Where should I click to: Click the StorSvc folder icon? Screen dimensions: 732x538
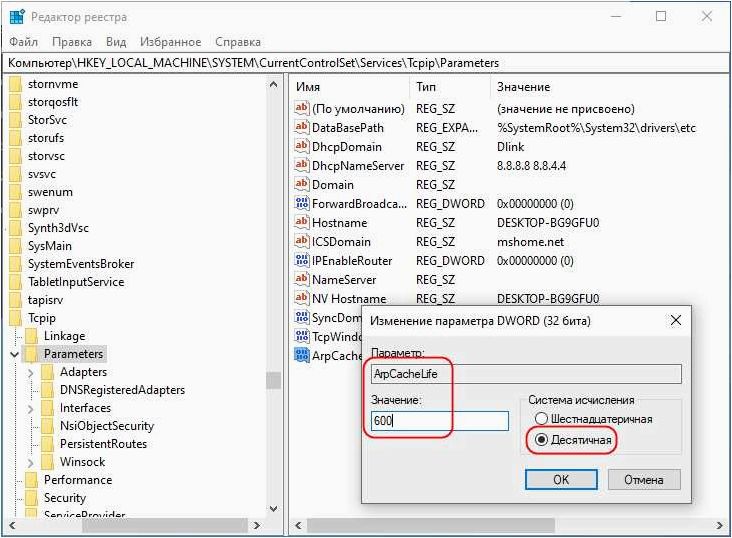(15, 120)
